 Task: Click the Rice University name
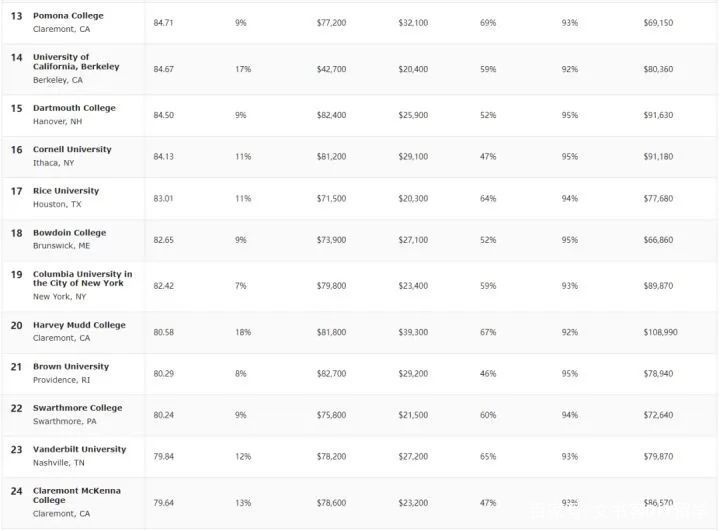click(x=66, y=191)
